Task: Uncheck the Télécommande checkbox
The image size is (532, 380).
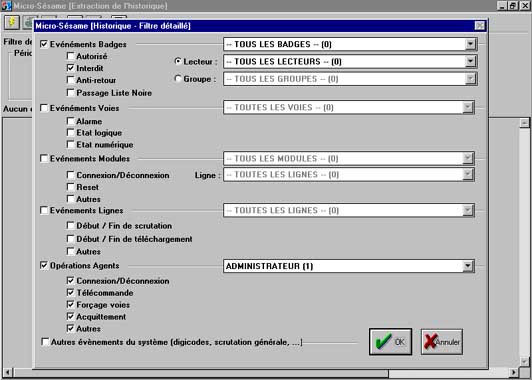Action: point(71,292)
